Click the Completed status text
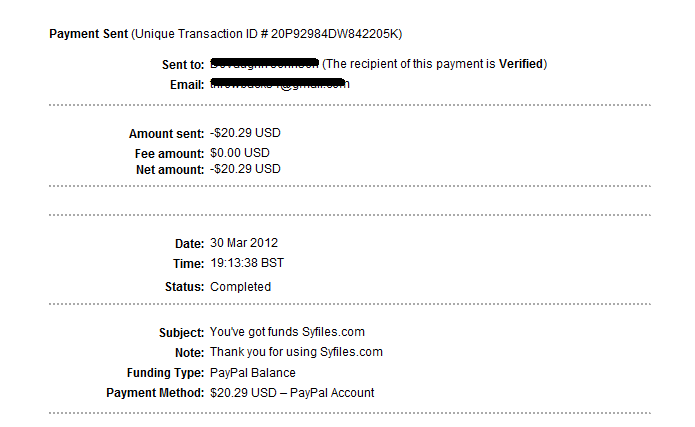The height and width of the screenshot is (427, 695). [x=240, y=287]
